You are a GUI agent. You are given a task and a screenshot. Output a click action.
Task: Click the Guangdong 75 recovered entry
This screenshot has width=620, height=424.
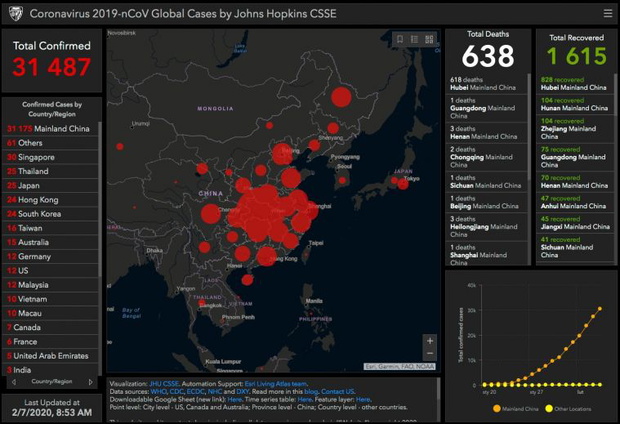pos(575,157)
